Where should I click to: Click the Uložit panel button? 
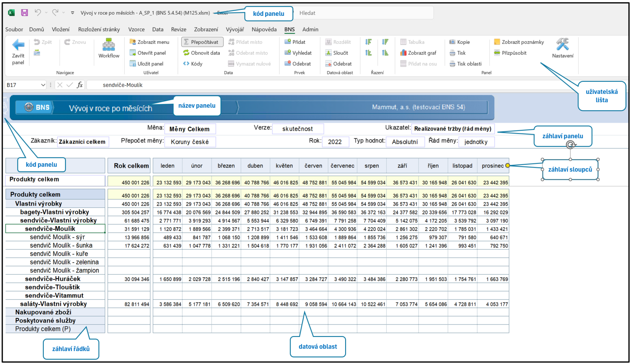(147, 64)
